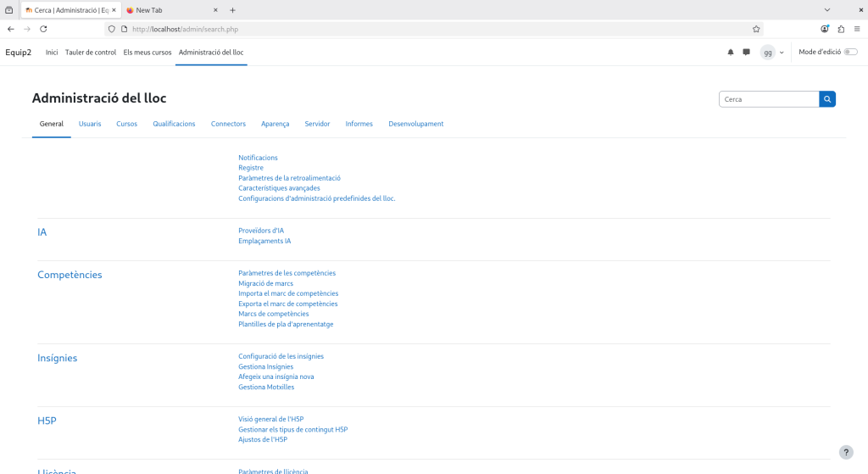Open the Firefox hamburger application menu
868x474 pixels.
click(x=857, y=29)
